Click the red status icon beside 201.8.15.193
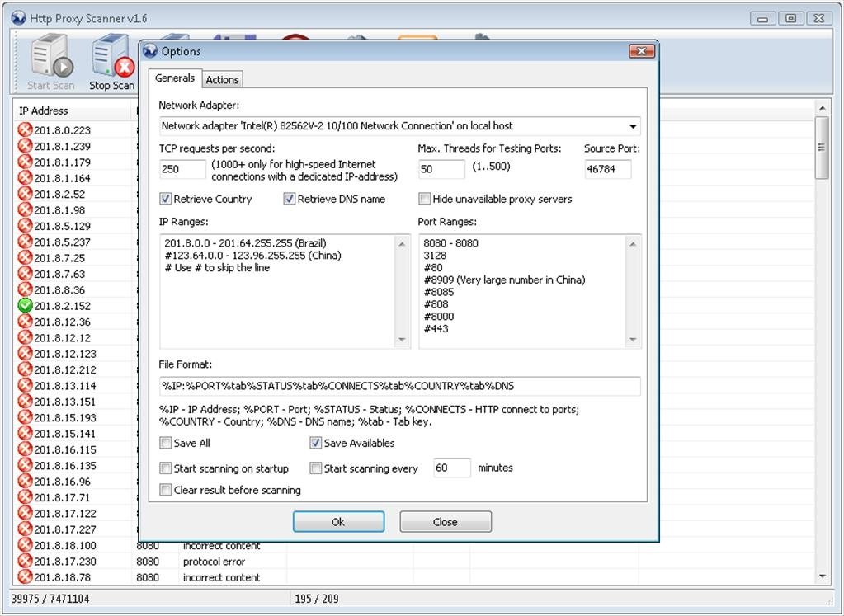Image resolution: width=844 pixels, height=616 pixels. point(25,417)
